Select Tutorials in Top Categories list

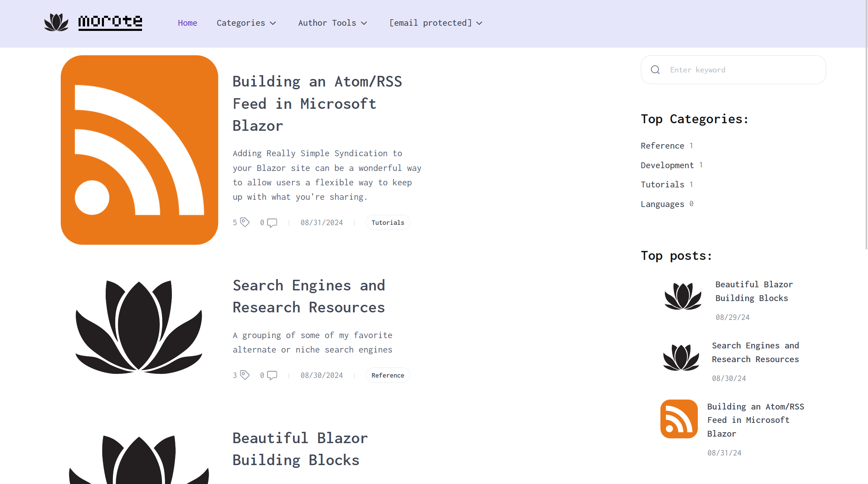pos(662,185)
